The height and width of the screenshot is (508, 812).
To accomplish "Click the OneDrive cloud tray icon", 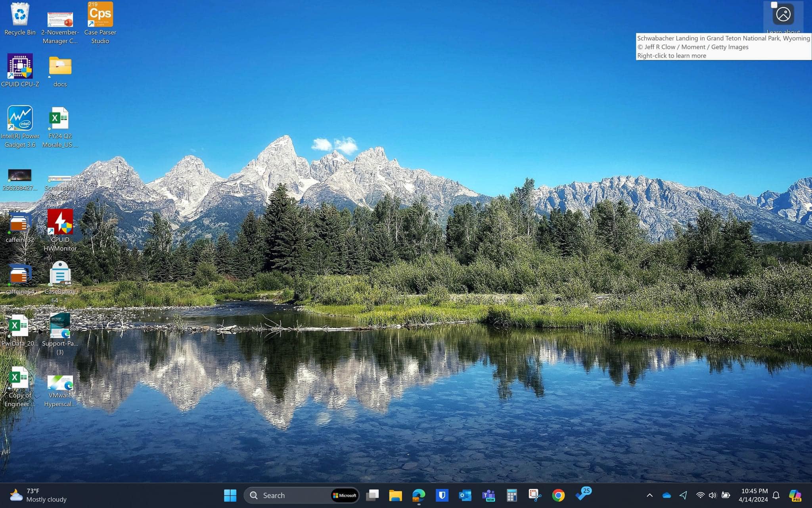I will click(x=666, y=495).
